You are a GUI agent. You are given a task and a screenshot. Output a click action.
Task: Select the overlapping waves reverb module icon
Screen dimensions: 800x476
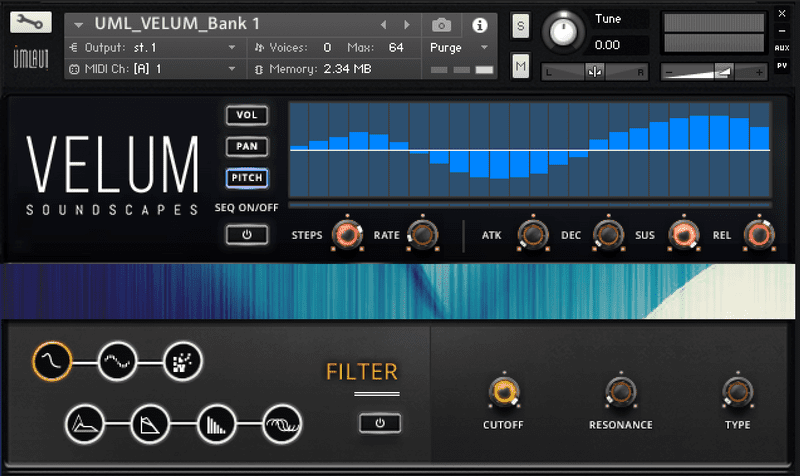click(x=282, y=424)
